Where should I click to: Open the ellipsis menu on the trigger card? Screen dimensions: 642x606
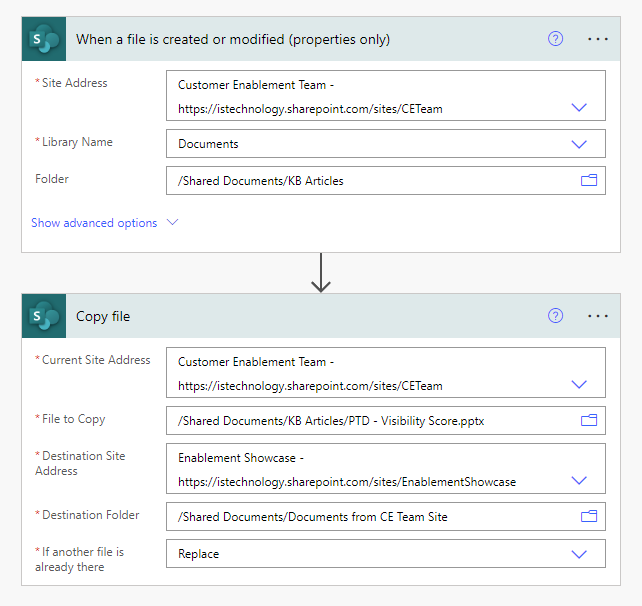tap(598, 39)
